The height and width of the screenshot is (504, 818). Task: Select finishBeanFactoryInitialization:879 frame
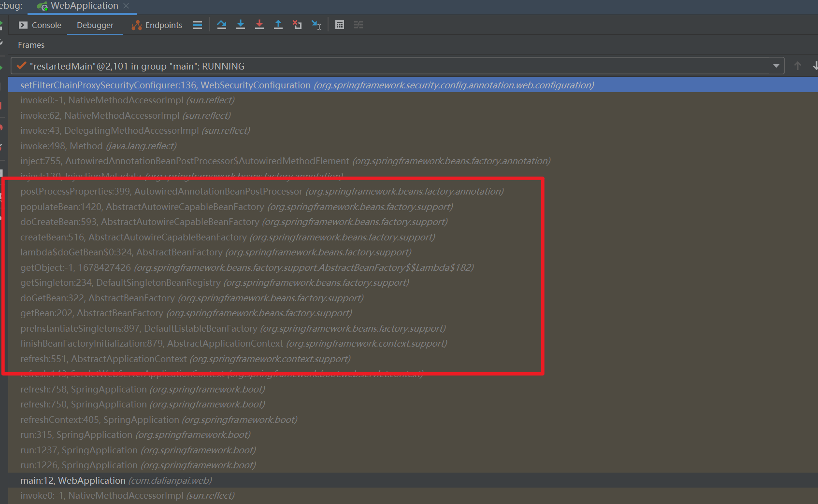click(413, 344)
